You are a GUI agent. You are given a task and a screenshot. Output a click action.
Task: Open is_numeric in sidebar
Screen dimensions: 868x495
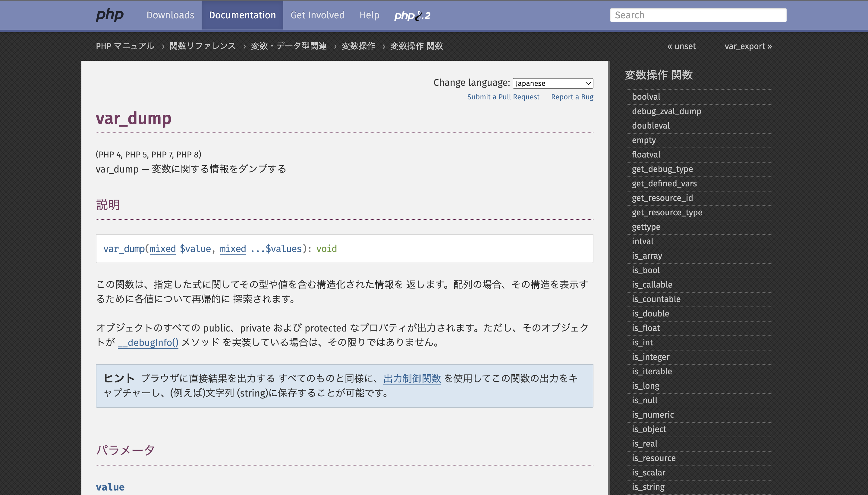tap(653, 415)
